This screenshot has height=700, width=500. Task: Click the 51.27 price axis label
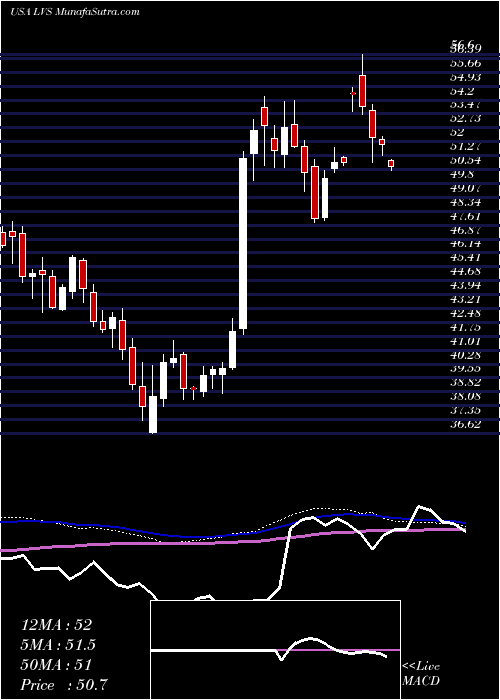coord(466,146)
